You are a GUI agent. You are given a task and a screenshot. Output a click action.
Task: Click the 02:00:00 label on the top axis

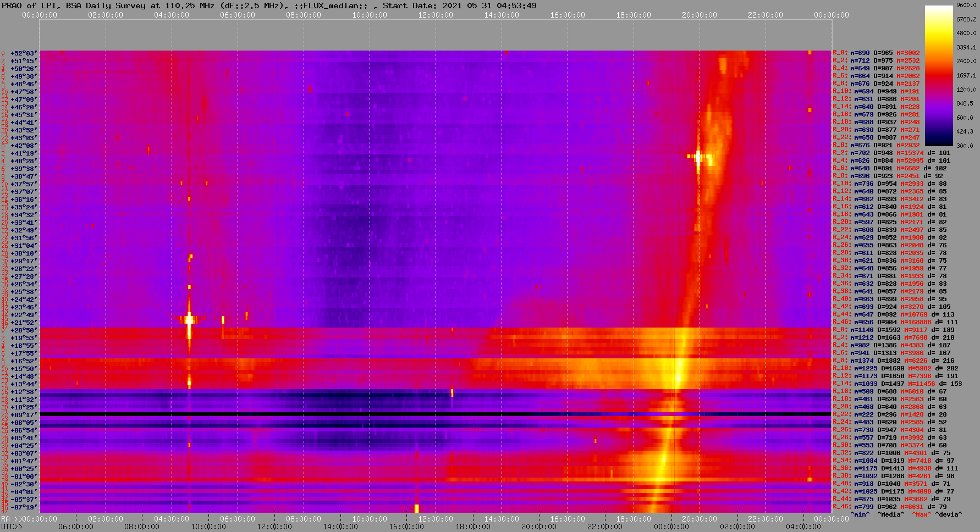click(x=106, y=15)
